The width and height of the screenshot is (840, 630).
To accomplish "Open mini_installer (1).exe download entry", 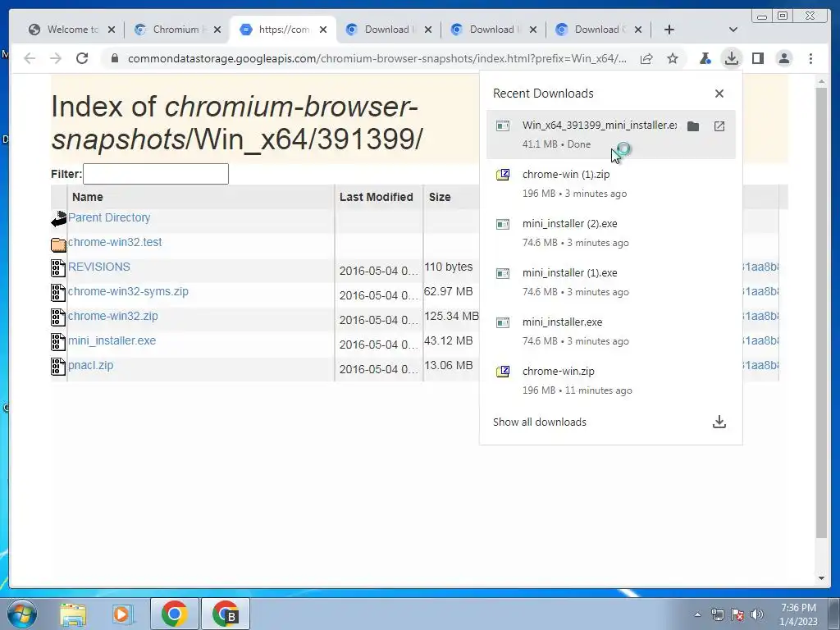I will point(610,282).
